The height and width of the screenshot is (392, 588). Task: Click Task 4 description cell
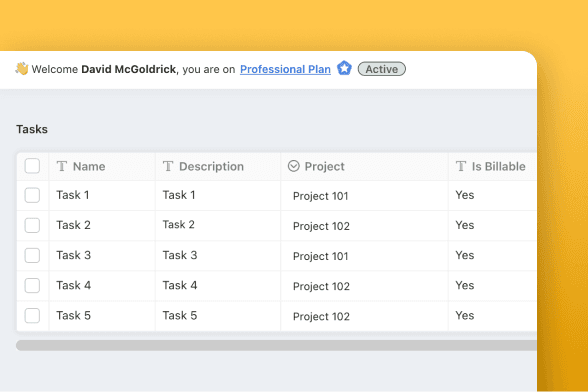coord(218,285)
